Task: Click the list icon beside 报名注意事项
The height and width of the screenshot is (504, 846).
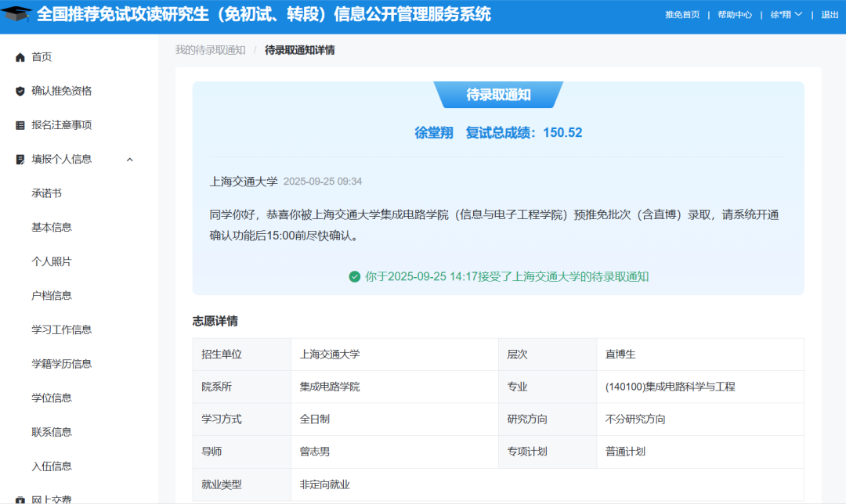Action: (20, 125)
